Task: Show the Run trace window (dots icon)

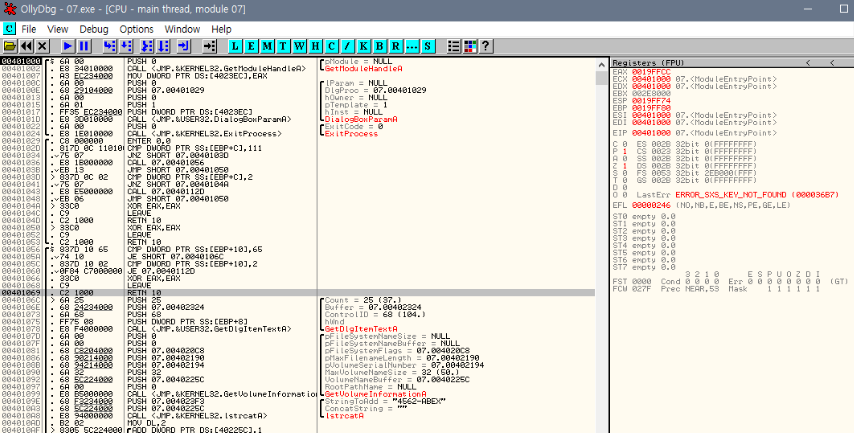Action: (x=412, y=46)
